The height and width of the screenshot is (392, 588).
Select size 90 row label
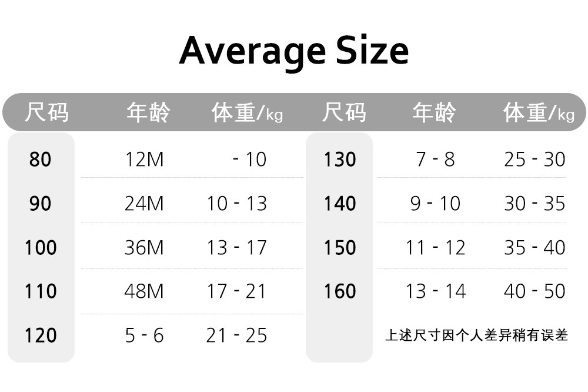coord(40,204)
